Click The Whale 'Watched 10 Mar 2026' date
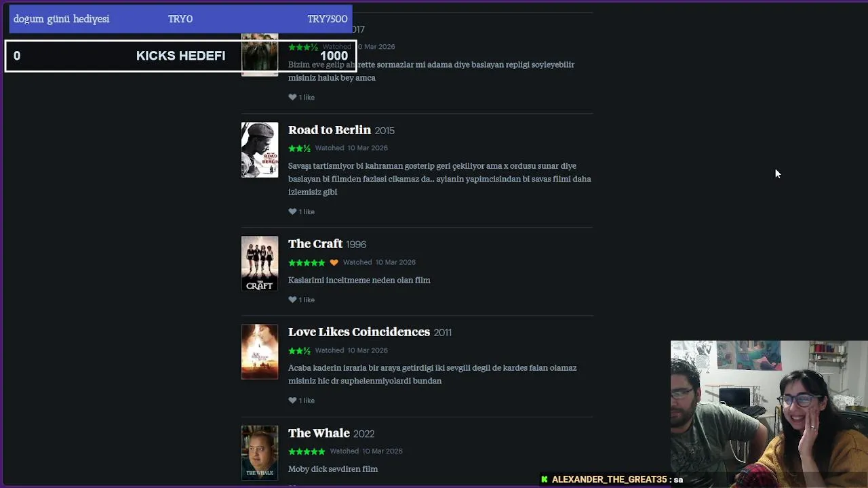The height and width of the screenshot is (488, 868). [x=366, y=451]
